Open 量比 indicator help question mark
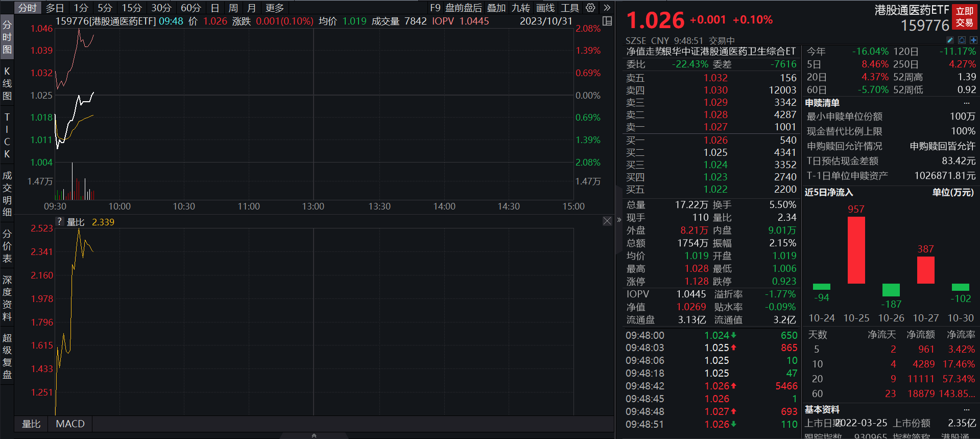Image resolution: width=980 pixels, height=439 pixels. pos(59,222)
